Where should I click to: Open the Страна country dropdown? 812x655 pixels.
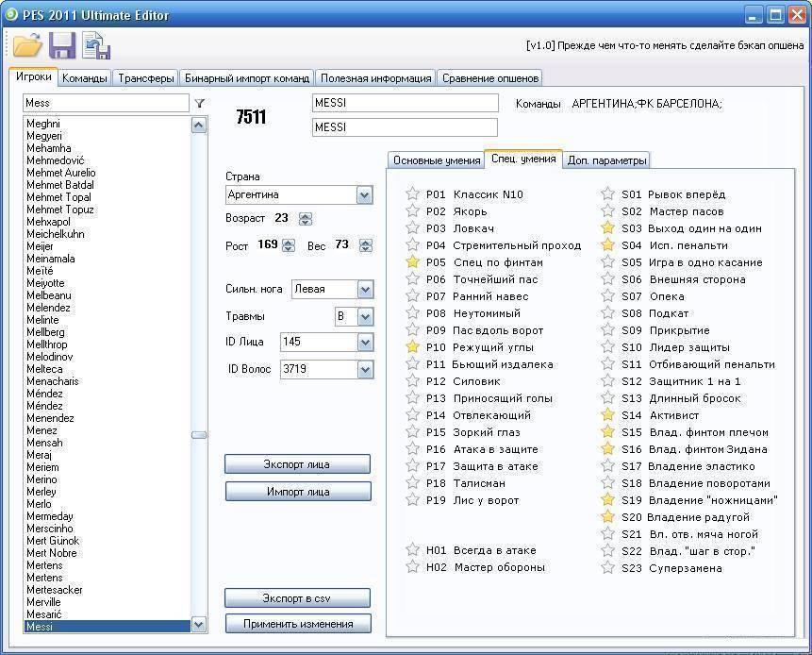[x=365, y=194]
